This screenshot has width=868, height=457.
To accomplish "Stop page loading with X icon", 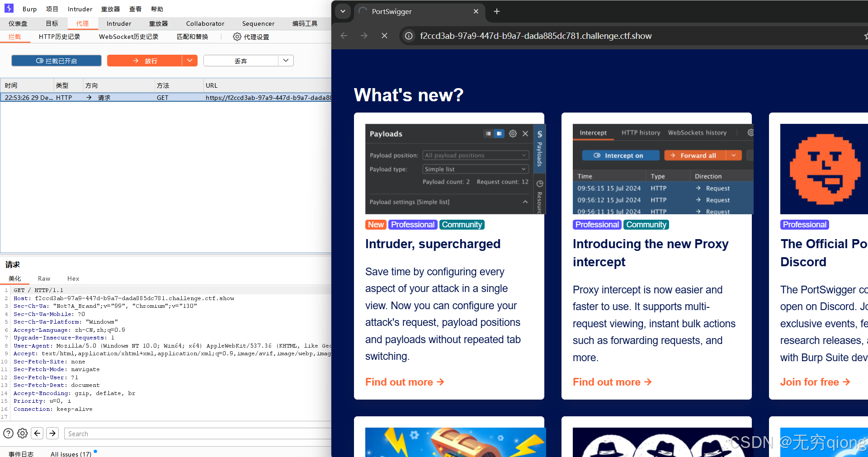I will click(x=384, y=36).
